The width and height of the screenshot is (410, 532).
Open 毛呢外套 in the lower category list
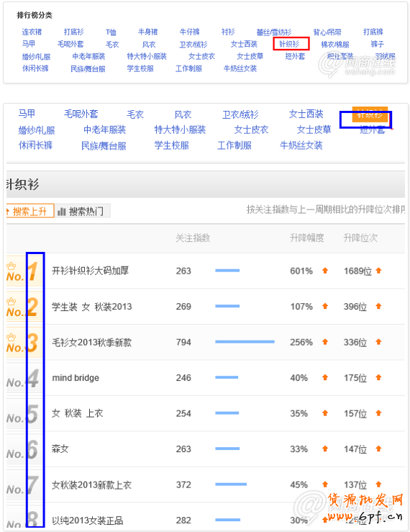[81, 114]
